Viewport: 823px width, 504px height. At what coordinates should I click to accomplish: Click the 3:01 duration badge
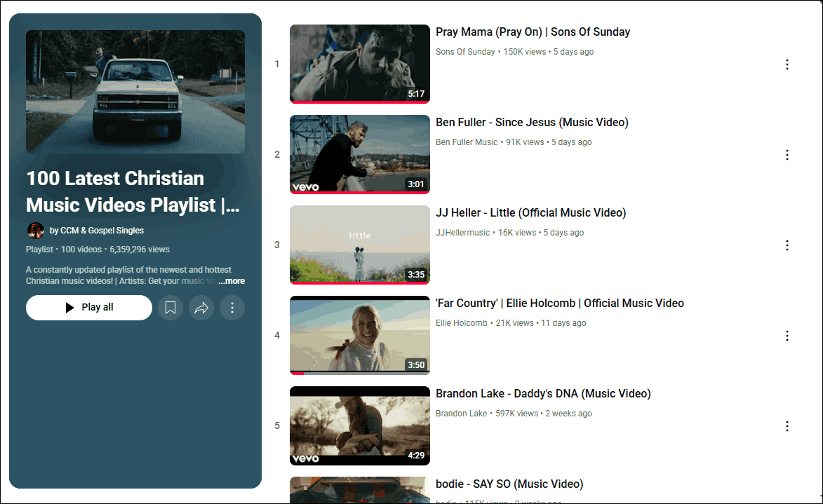pyautogui.click(x=416, y=184)
